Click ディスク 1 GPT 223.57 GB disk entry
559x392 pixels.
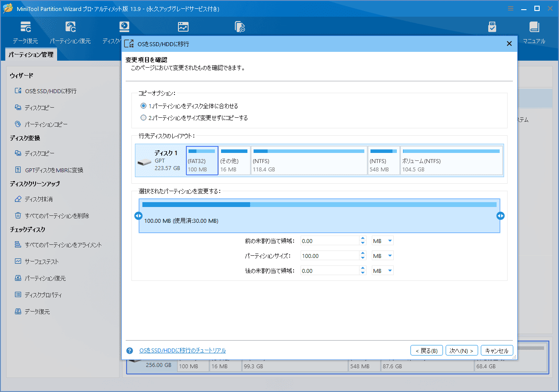(x=160, y=161)
